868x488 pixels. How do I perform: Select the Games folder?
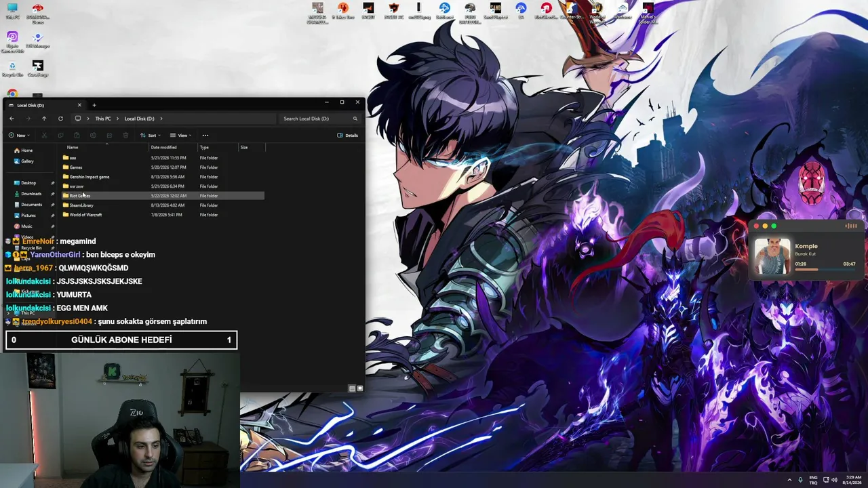point(163,167)
